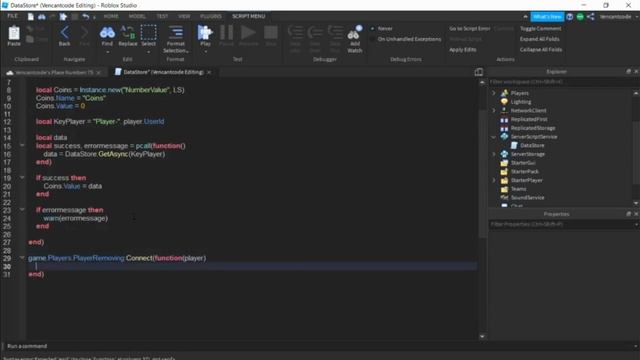Click the What's New button
640x360 pixels.
[x=547, y=17]
